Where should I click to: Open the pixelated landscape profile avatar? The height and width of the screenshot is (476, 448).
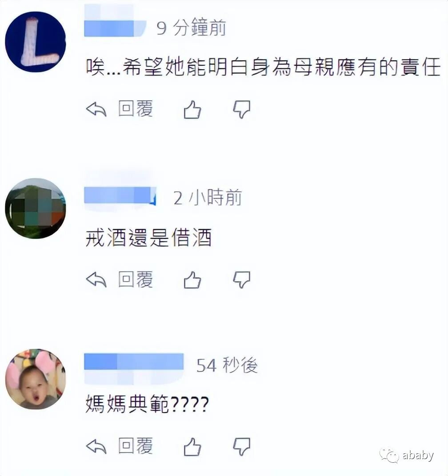tap(36, 208)
